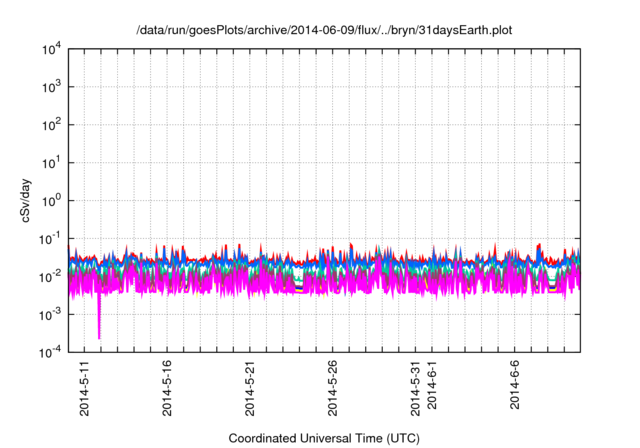Viewport: 640px width, 448px height.
Task: Select the 10^-3 y-axis tick label
Action: [50, 313]
